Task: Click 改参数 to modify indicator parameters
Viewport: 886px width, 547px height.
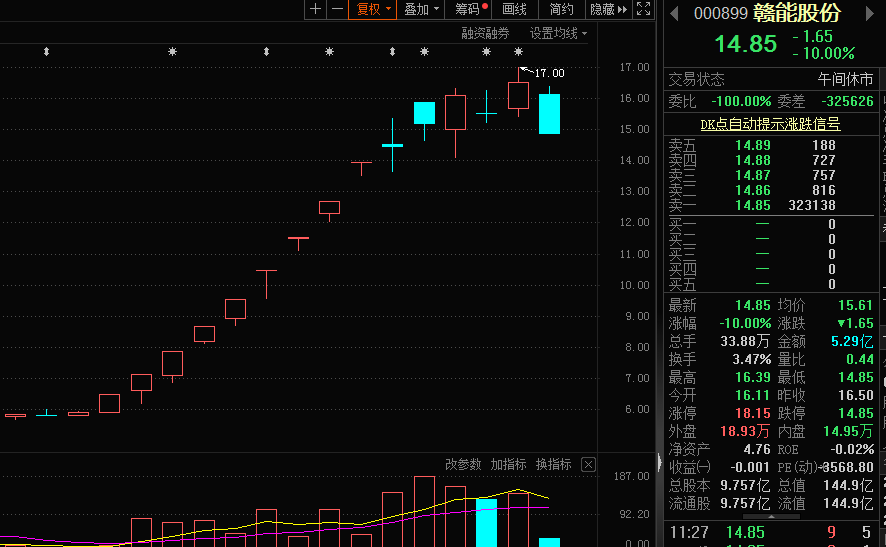Action: coord(463,465)
